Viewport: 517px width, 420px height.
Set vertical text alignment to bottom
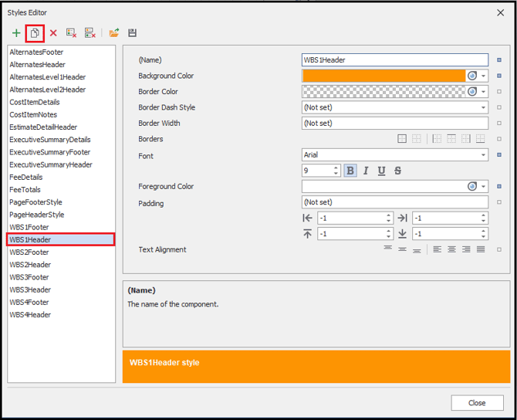tap(417, 249)
